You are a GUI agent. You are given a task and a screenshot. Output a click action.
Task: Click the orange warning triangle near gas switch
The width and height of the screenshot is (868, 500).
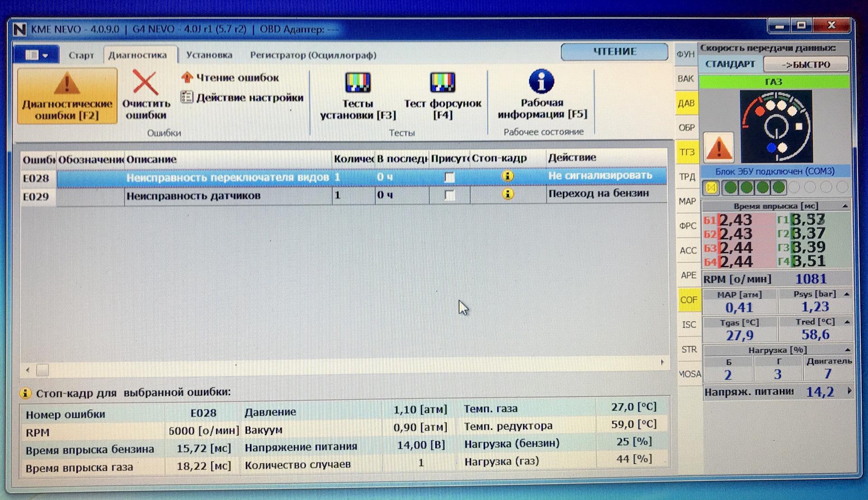coord(718,148)
